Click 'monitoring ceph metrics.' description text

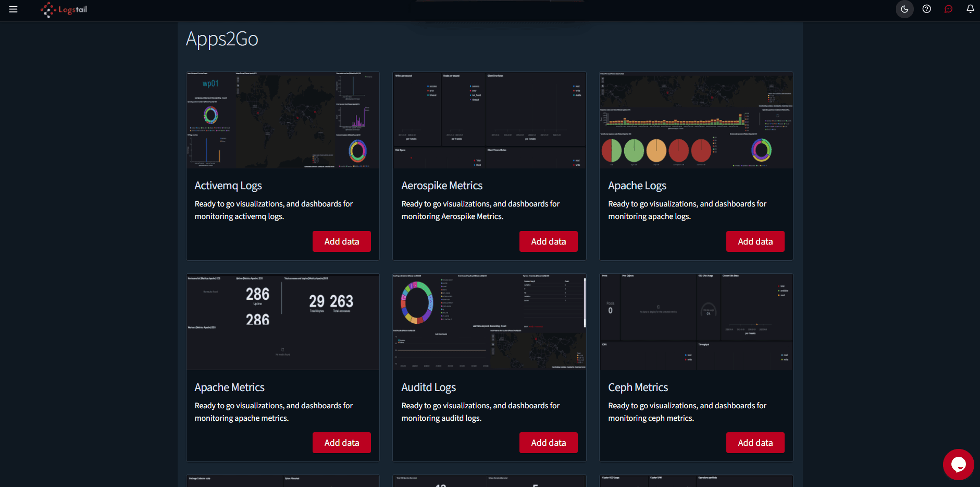click(651, 418)
